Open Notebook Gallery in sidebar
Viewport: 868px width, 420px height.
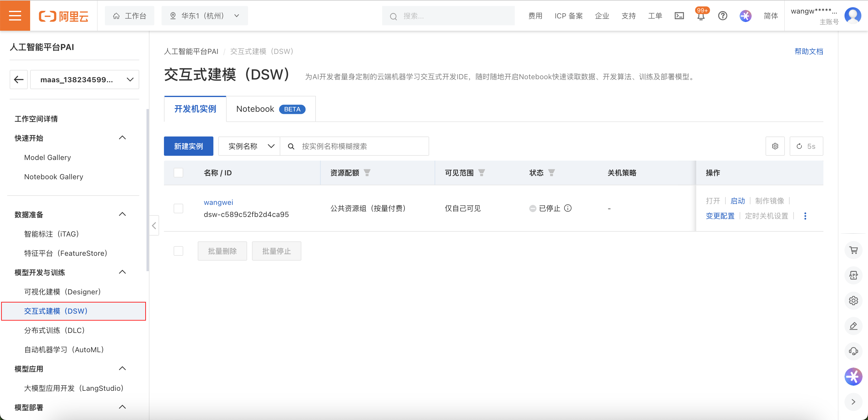pos(54,177)
